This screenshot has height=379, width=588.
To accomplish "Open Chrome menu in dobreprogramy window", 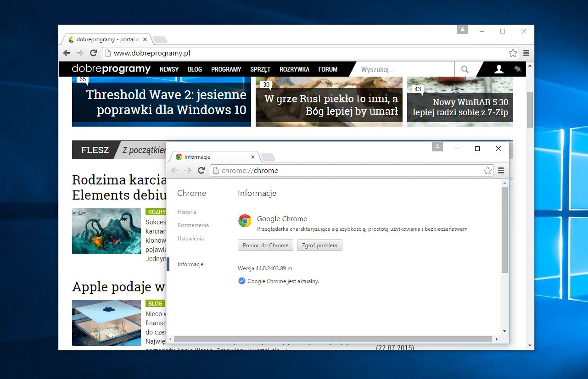I will click(x=526, y=53).
